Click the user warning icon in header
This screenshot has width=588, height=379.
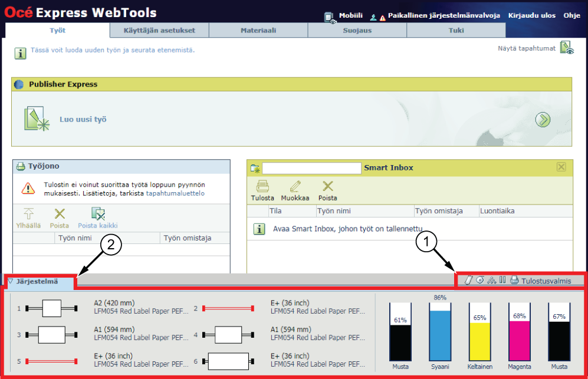tap(382, 18)
